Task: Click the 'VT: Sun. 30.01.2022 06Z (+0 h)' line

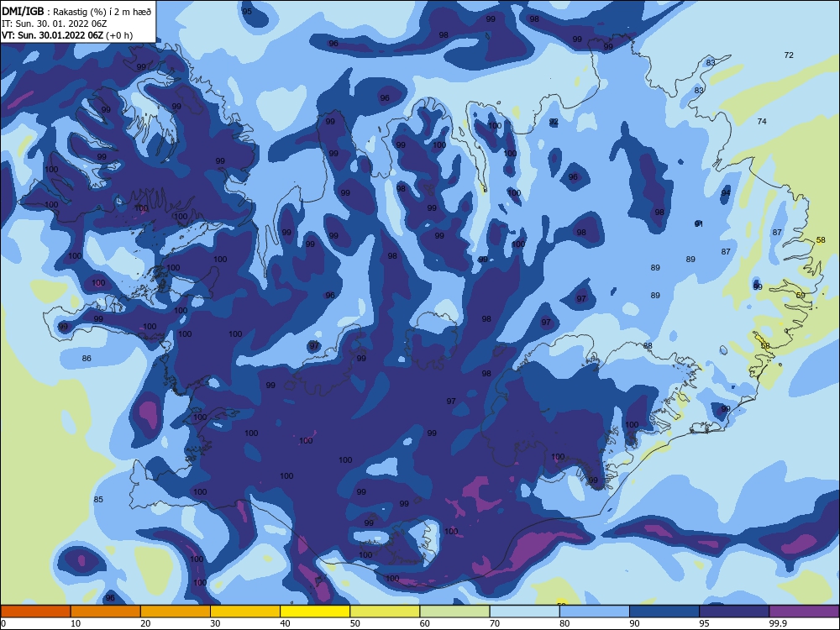Action: pos(67,35)
